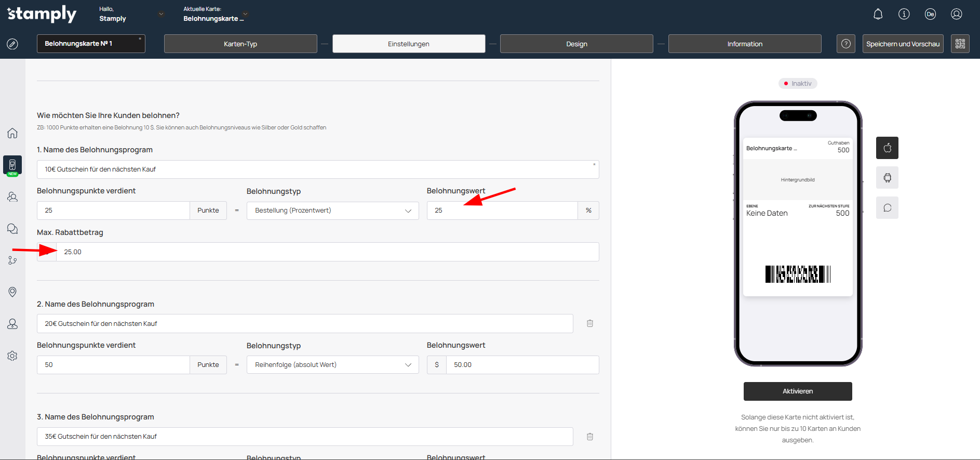Viewport: 980px width, 460px height.
Task: Open the help question mark icon
Action: pyautogui.click(x=845, y=44)
